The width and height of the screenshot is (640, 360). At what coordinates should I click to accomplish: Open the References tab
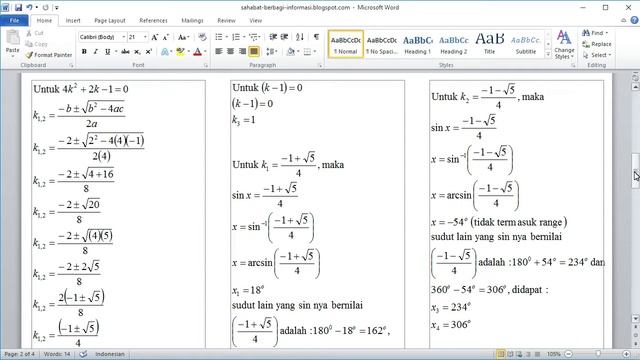[153, 20]
